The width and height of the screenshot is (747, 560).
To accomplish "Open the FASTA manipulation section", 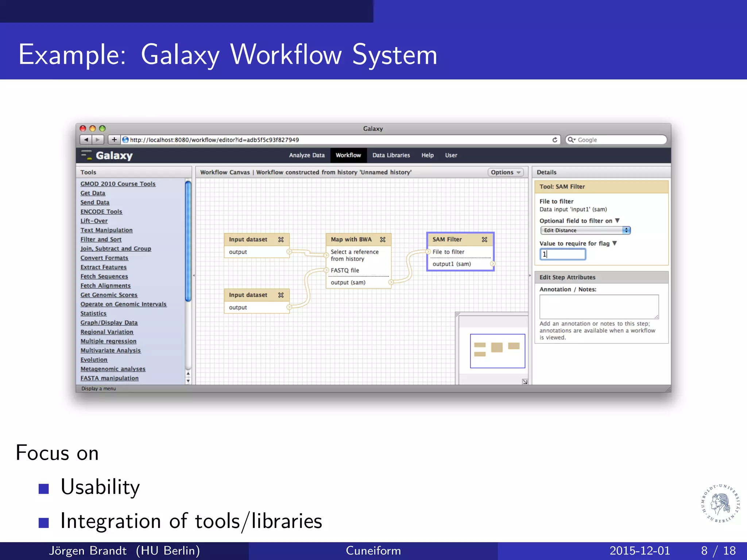I will click(109, 378).
